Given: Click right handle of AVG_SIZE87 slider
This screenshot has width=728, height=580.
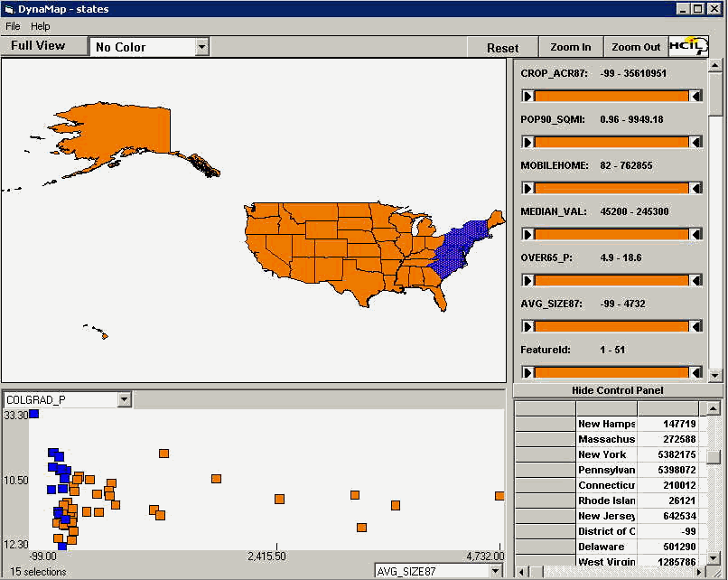Looking at the screenshot, I should pos(695,326).
